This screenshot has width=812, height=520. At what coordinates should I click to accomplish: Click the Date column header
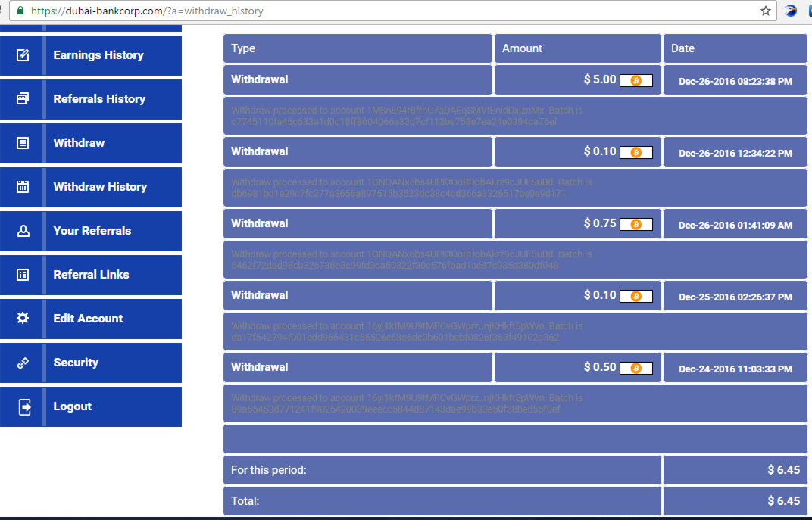coord(682,48)
